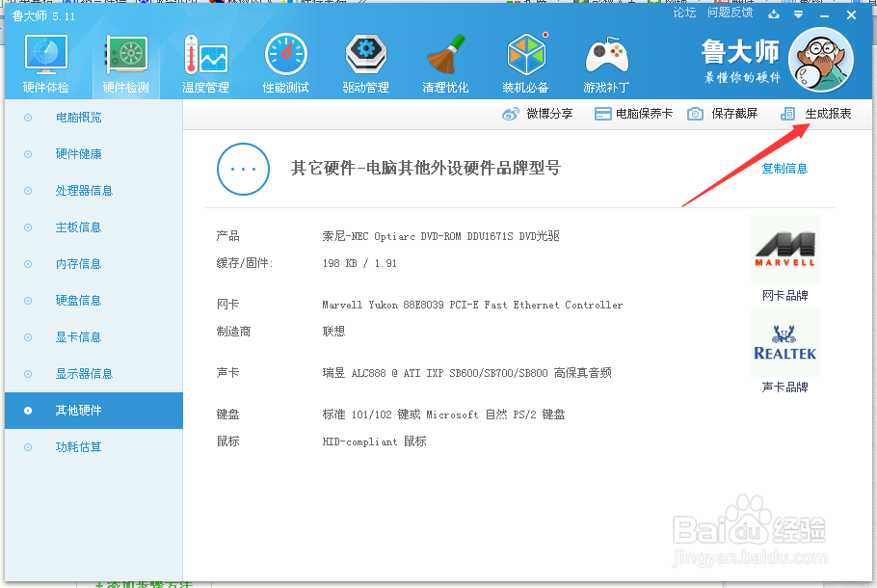This screenshot has width=877, height=588.
Task: Start 清理优化 cleanup optimization
Action: (x=446, y=60)
